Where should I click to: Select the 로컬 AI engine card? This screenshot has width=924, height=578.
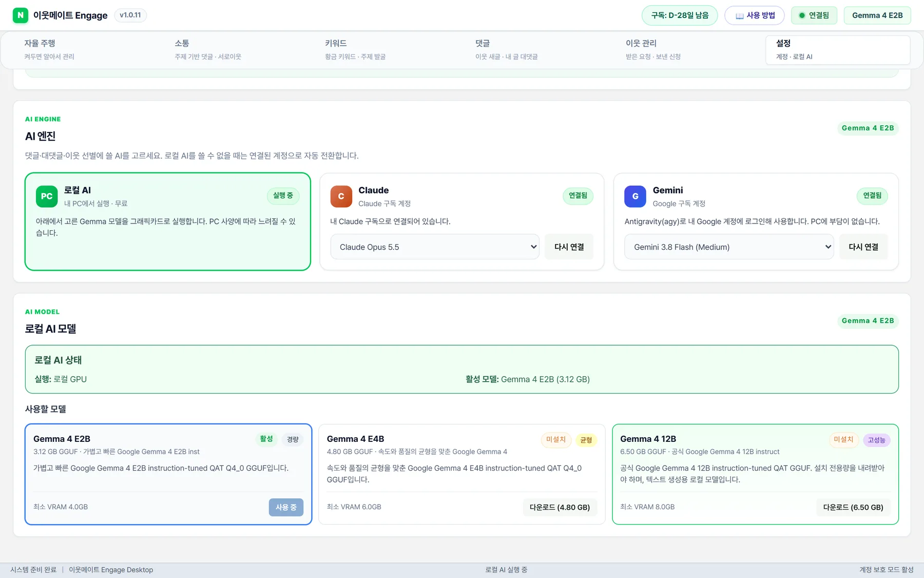(168, 221)
